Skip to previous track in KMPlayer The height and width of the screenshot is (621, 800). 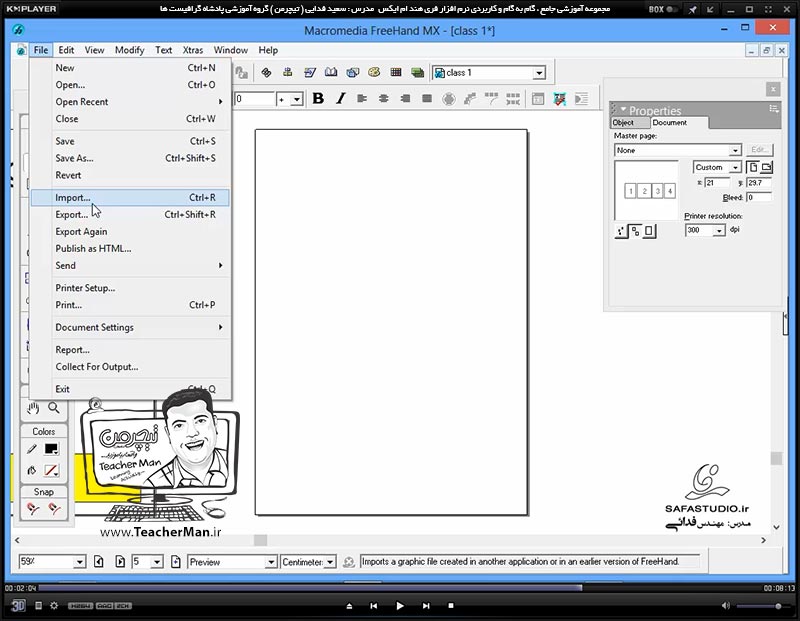coord(373,606)
